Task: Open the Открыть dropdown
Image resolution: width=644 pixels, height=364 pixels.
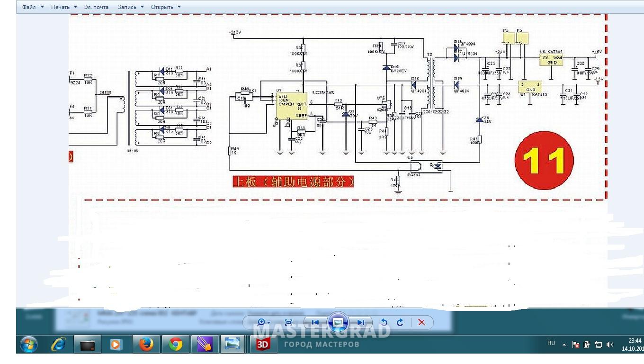Action: [x=166, y=7]
